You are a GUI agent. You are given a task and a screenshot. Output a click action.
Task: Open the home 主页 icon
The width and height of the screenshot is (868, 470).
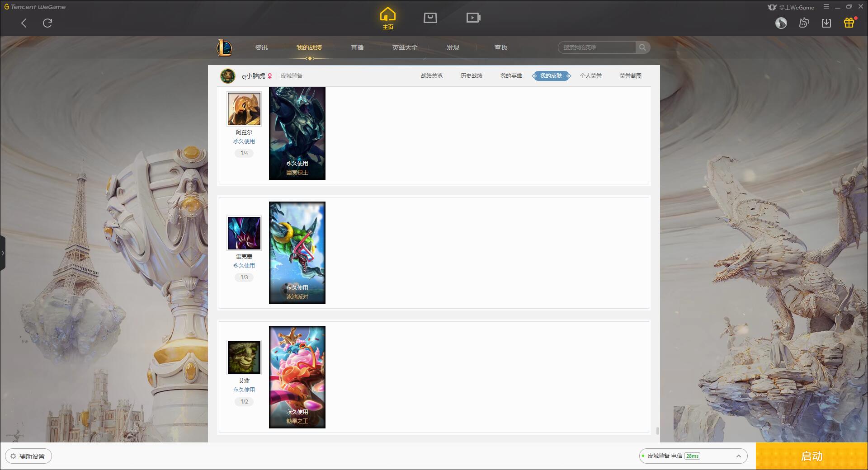click(388, 19)
